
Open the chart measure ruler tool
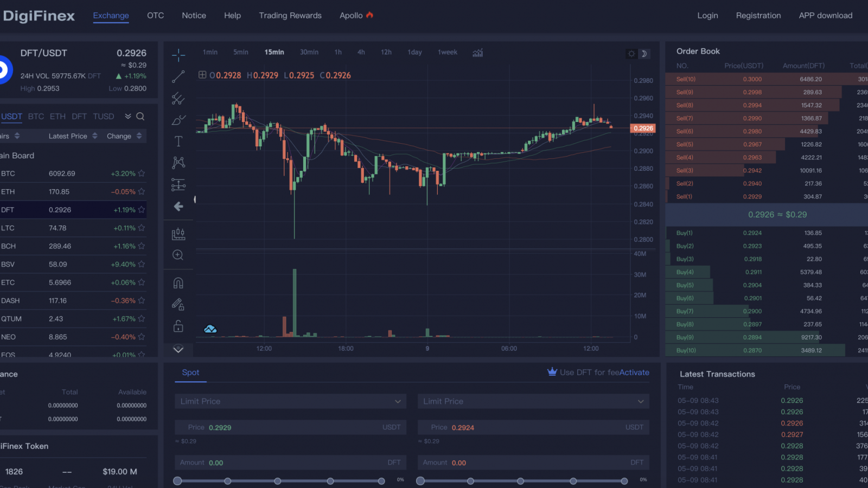click(178, 234)
